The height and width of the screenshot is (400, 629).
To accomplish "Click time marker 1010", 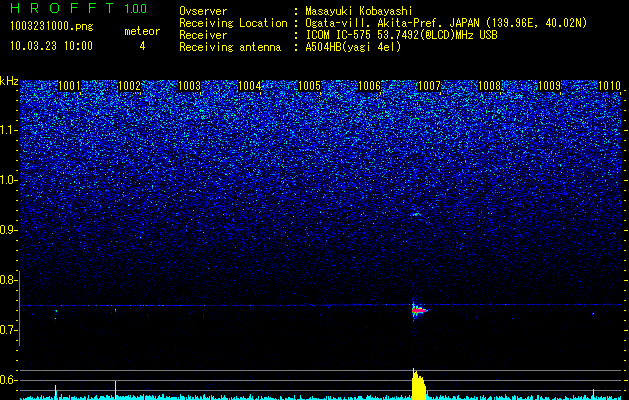I will click(x=609, y=86).
